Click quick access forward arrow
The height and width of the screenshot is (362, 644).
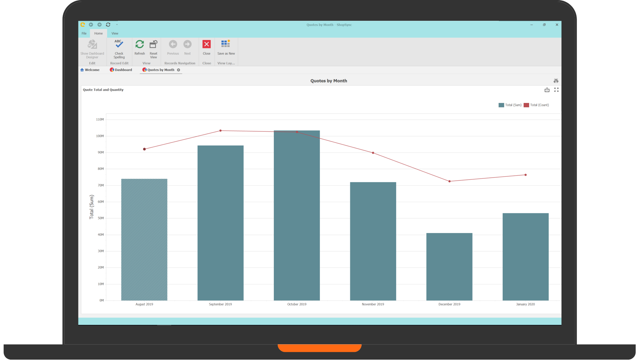click(x=99, y=25)
